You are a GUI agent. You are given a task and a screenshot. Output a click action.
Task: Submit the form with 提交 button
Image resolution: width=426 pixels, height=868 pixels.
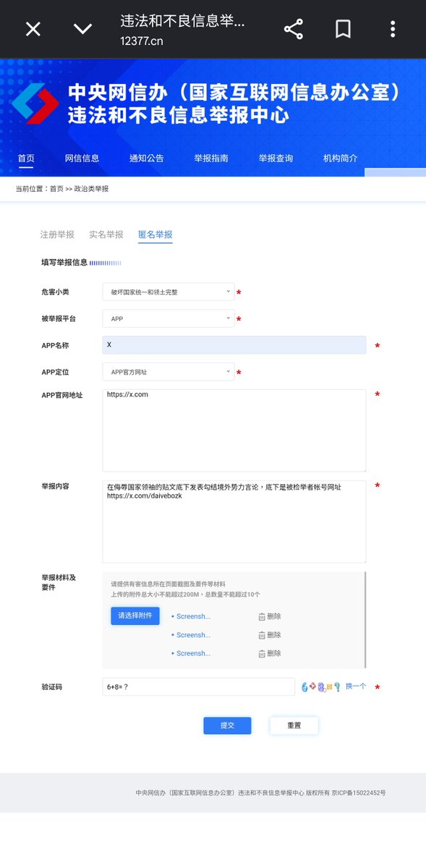[227, 726]
